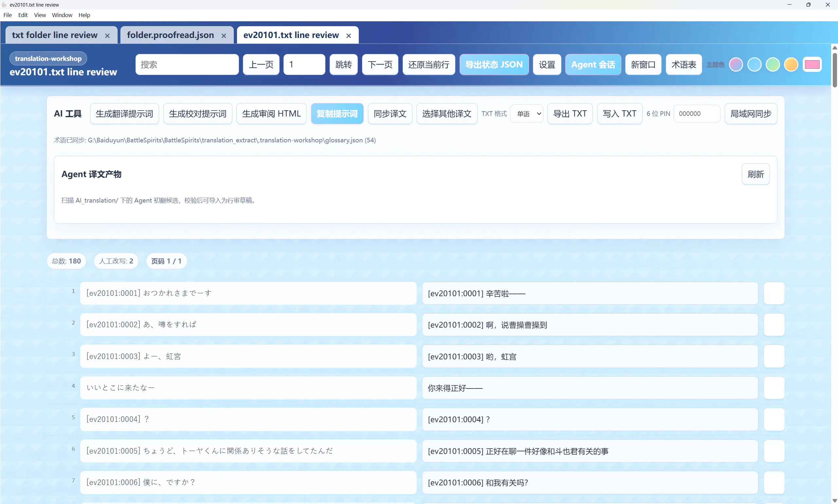Go to next page with 下一页

tap(380, 64)
